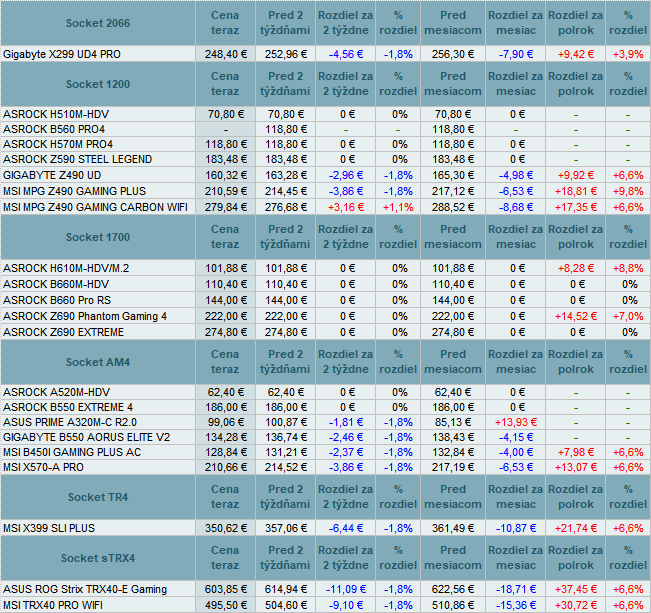Click the 350,62 € current price cell

point(225,528)
